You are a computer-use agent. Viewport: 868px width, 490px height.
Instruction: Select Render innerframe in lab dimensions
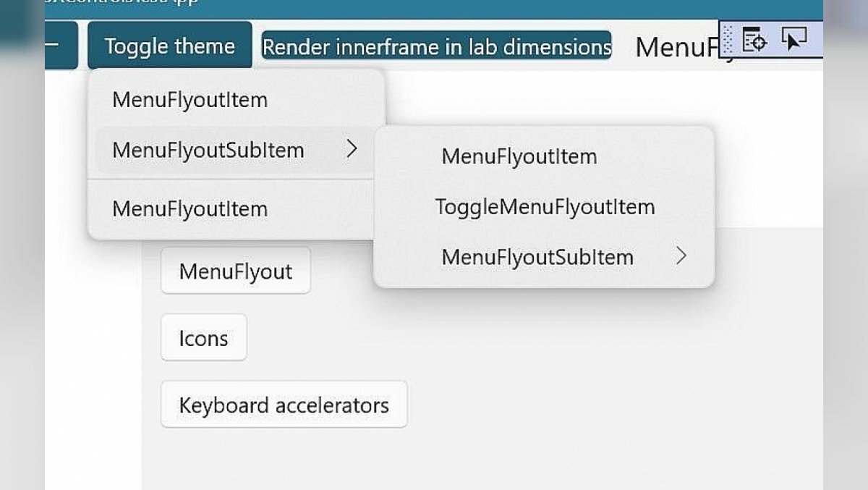coord(436,46)
